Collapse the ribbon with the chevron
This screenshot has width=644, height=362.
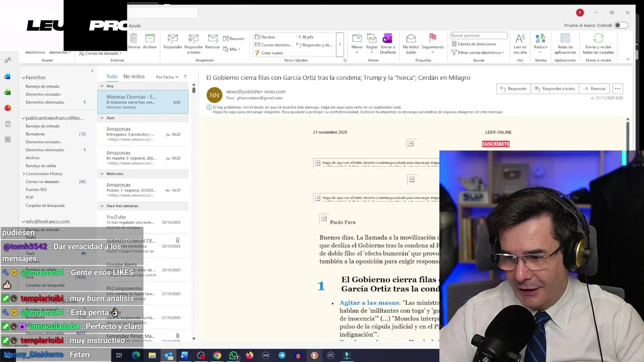(x=628, y=59)
